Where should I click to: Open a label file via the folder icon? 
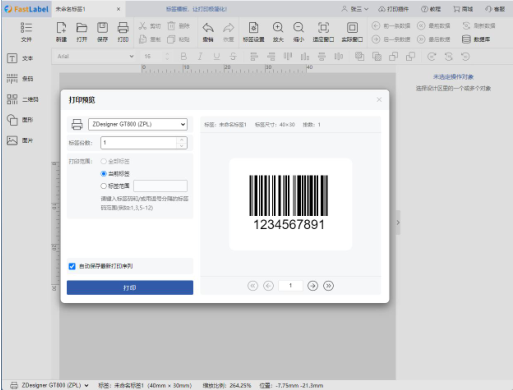[82, 28]
